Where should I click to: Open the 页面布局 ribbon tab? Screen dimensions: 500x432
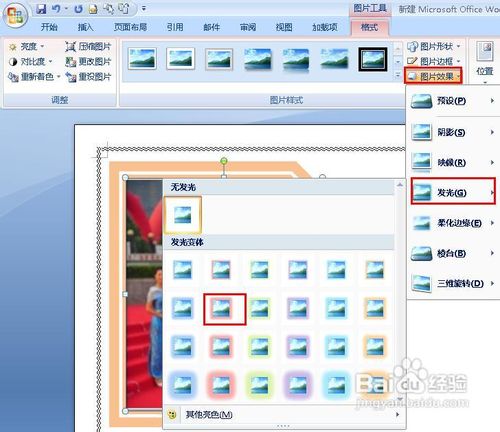point(130,27)
